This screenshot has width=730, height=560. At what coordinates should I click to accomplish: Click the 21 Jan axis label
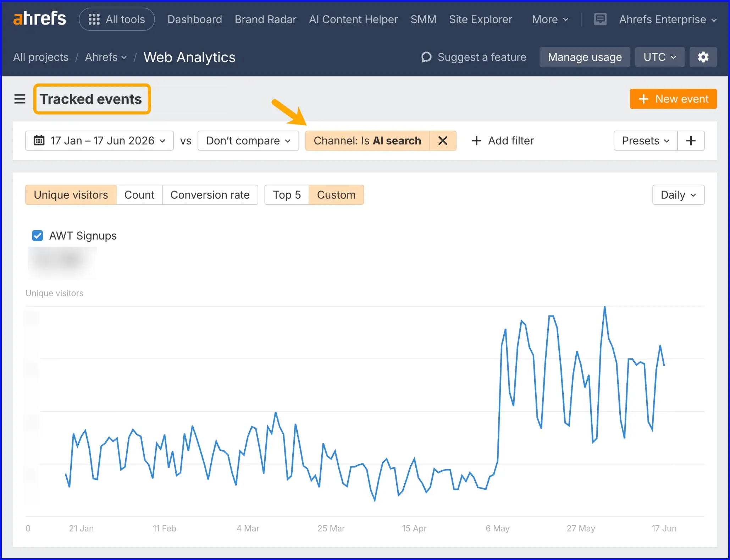[x=81, y=528]
